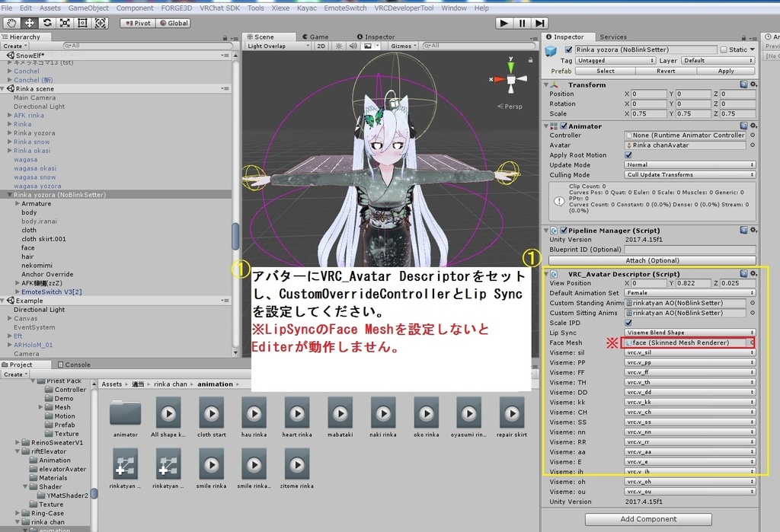Select the Move tool

(x=30, y=23)
